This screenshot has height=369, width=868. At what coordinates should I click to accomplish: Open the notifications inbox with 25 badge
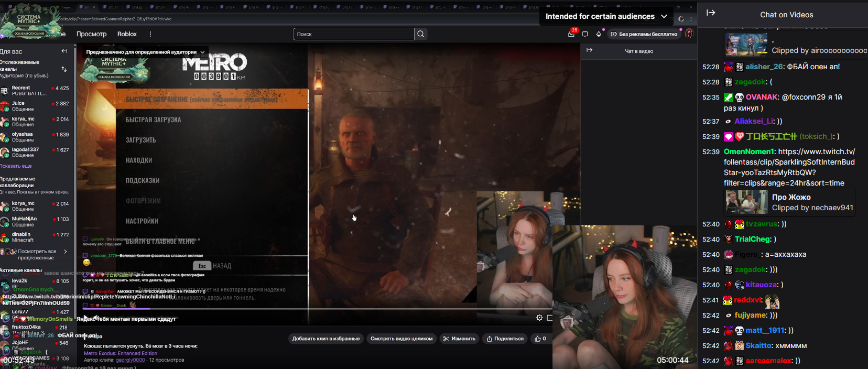571,34
